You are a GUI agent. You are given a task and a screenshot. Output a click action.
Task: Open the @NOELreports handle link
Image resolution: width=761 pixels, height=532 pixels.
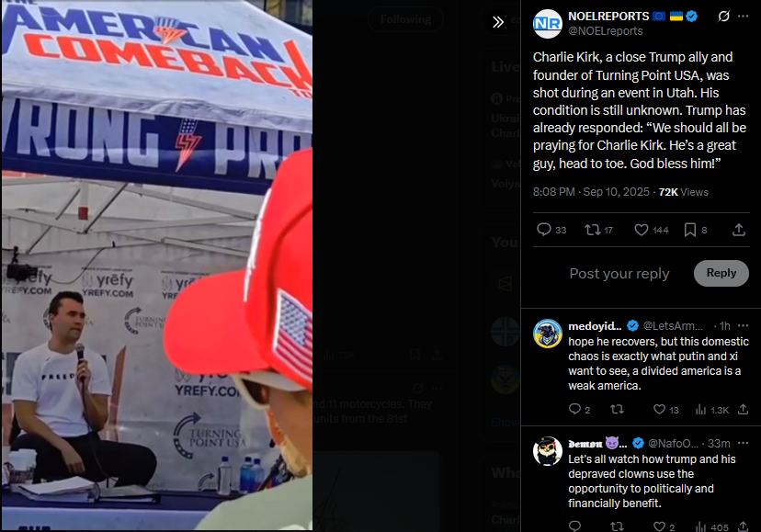click(605, 31)
